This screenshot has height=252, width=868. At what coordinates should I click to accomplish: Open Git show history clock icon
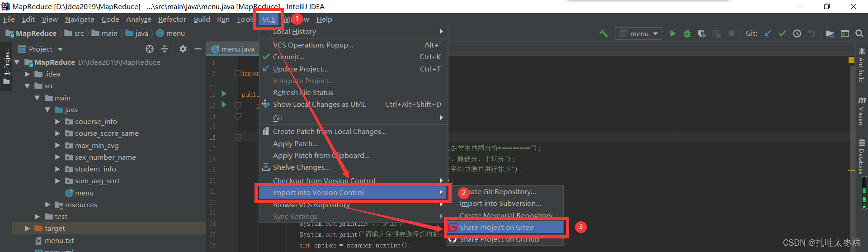pyautogui.click(x=797, y=33)
